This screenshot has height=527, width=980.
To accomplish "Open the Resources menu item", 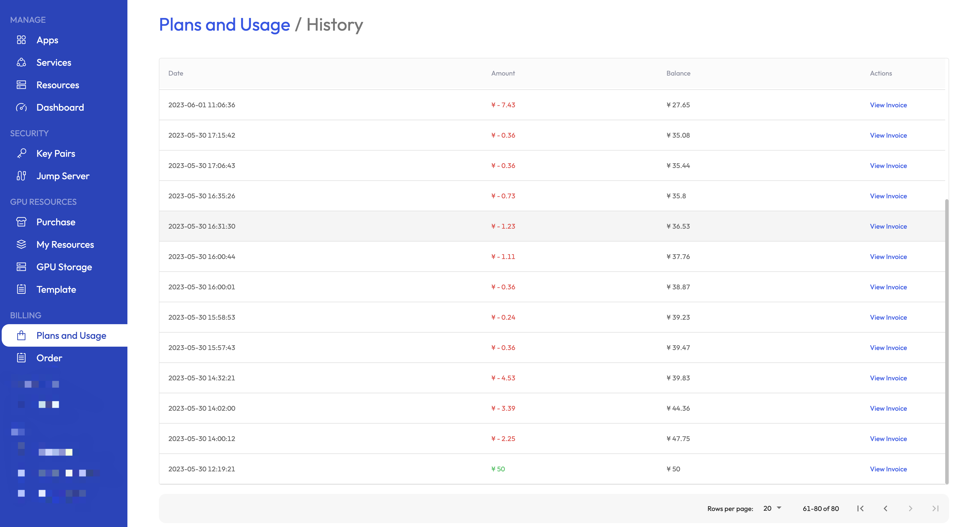I will [58, 85].
